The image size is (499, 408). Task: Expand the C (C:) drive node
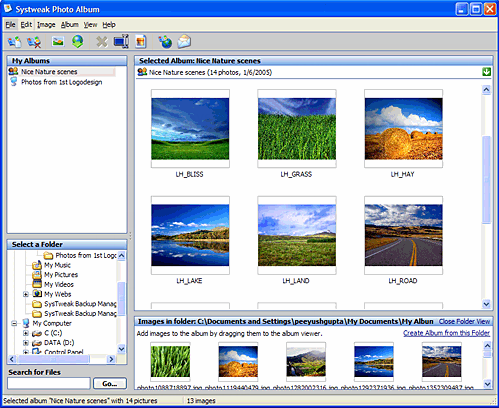pyautogui.click(x=26, y=333)
